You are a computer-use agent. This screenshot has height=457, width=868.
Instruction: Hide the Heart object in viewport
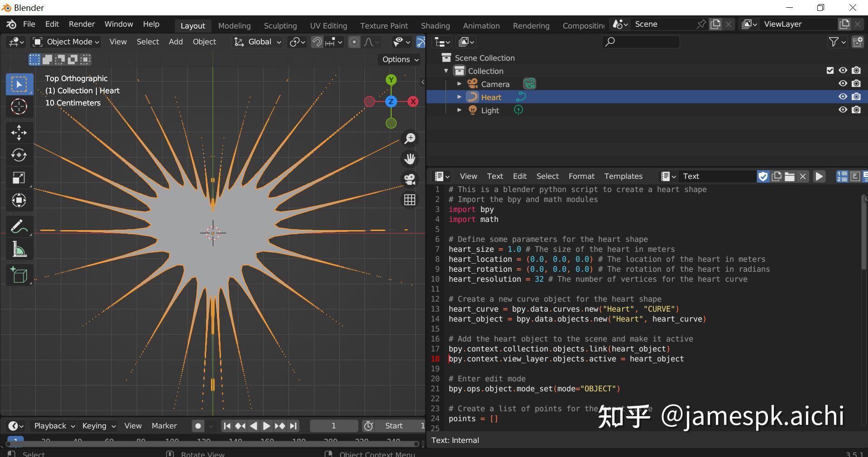click(843, 97)
